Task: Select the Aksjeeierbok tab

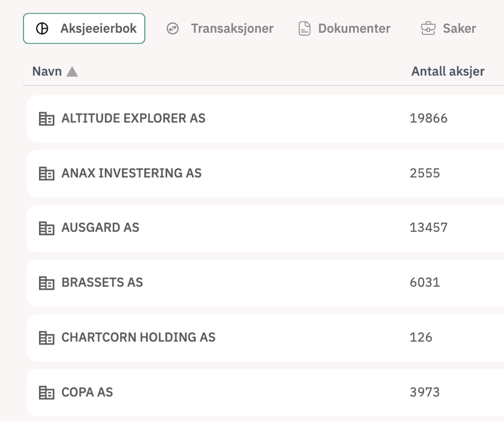Action: pos(98,28)
